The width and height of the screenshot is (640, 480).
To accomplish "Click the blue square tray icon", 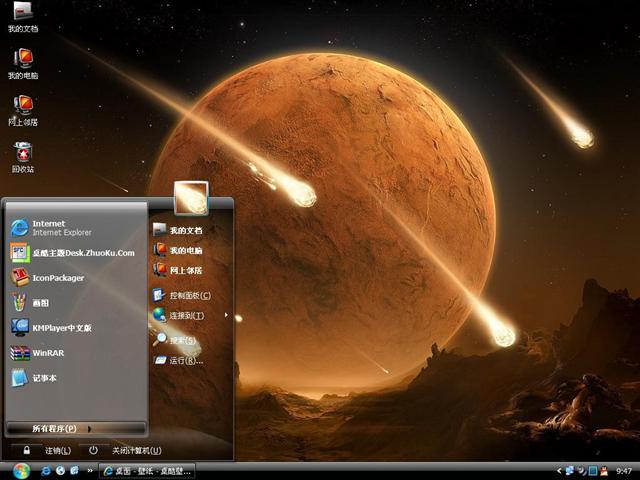I will 593,471.
